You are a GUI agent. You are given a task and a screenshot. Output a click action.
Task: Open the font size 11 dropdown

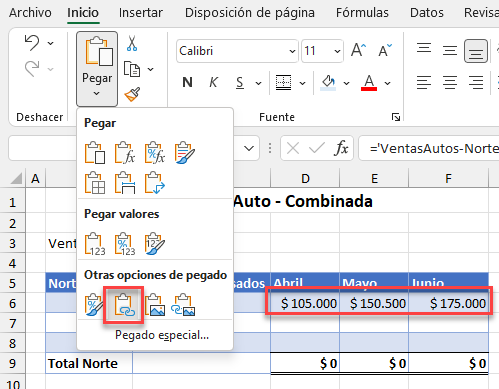(x=337, y=51)
